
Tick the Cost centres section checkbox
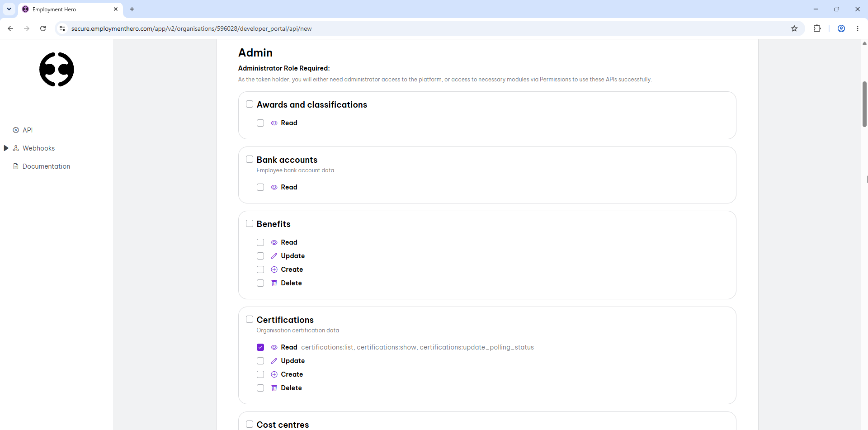pyautogui.click(x=250, y=424)
